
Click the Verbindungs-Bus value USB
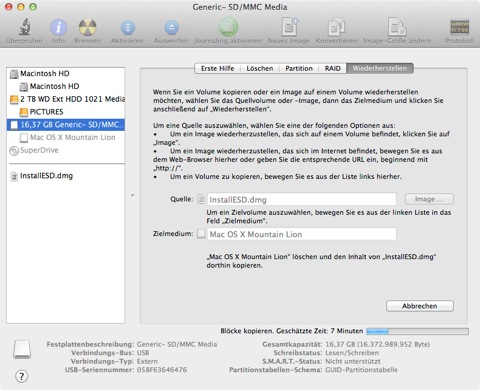(143, 353)
